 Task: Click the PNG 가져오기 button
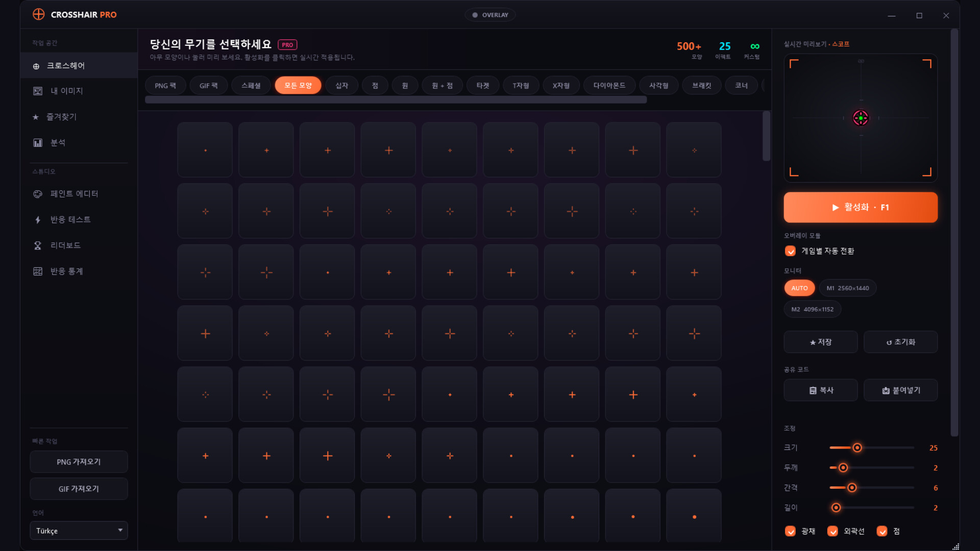pos(79,462)
